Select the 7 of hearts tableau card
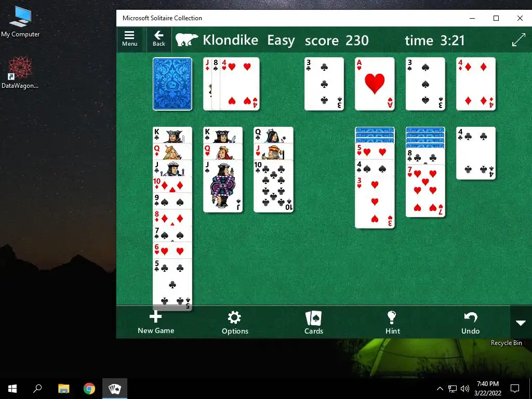This screenshot has width=532, height=399. (x=425, y=191)
